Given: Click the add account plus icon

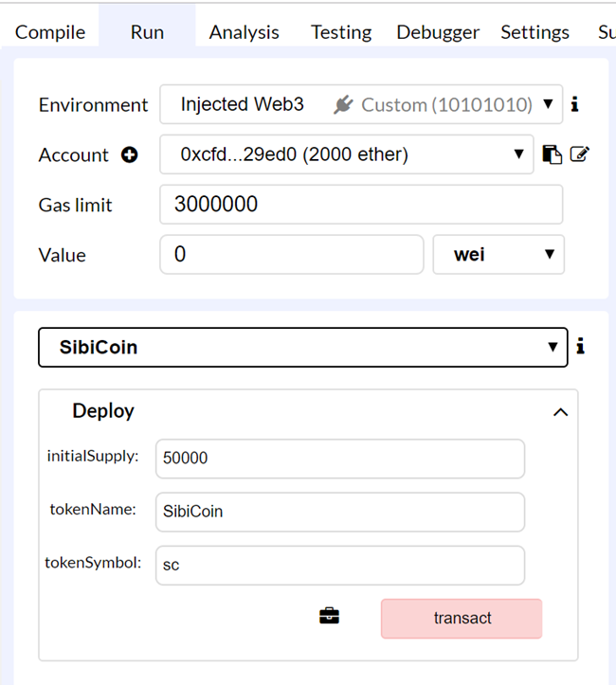Looking at the screenshot, I should click(129, 154).
